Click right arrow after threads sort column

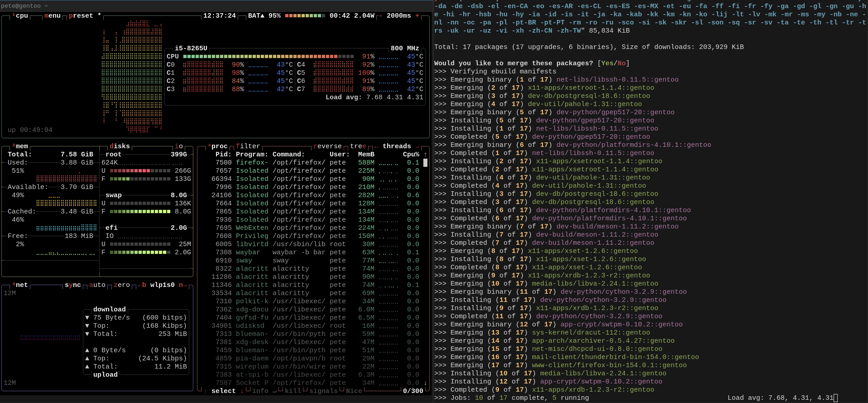coord(417,146)
